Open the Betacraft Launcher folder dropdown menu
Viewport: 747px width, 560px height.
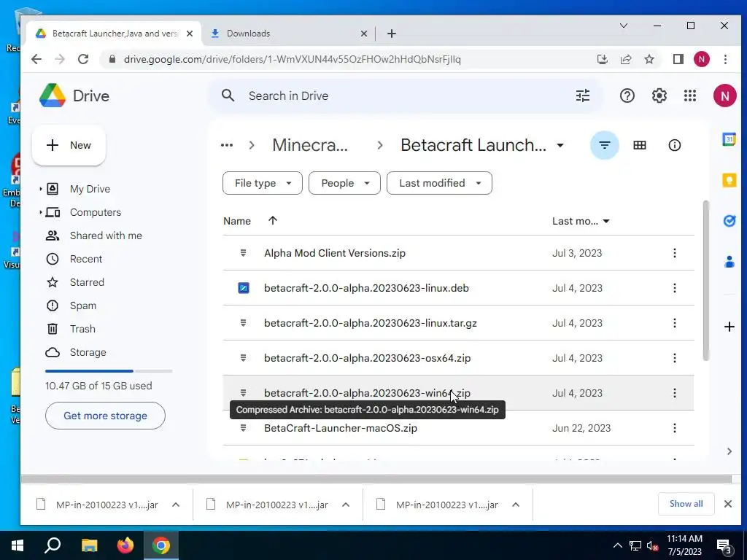click(x=560, y=145)
